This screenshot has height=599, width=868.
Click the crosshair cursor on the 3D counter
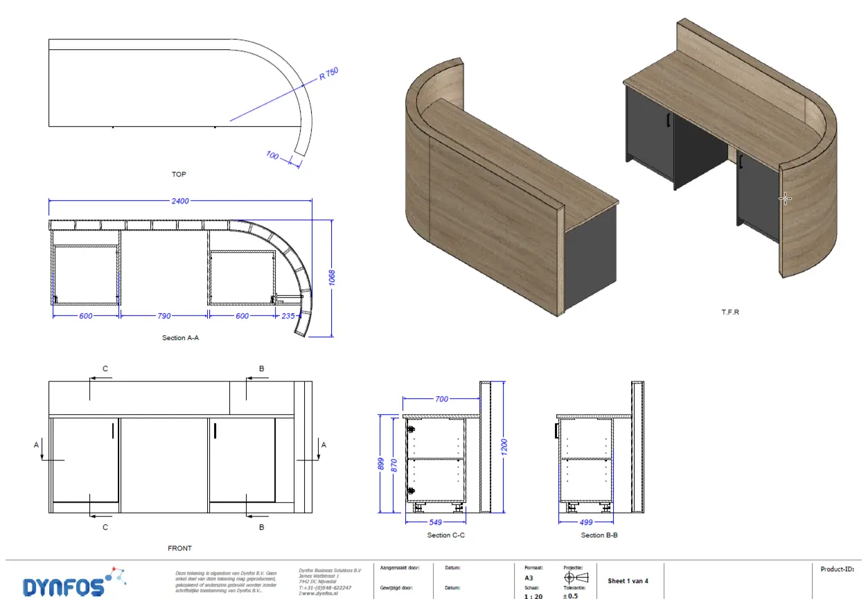tap(784, 199)
